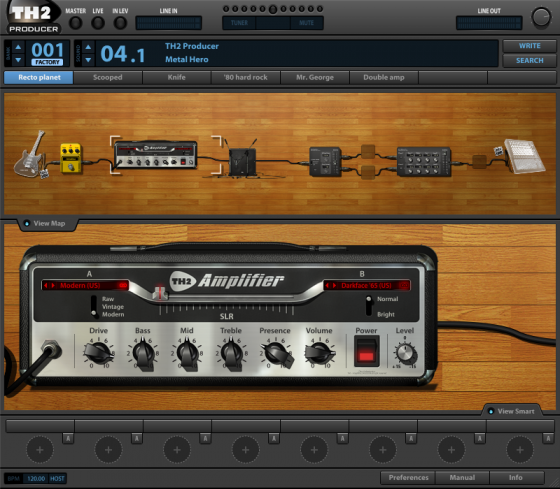Open the Info panel
This screenshot has width=560, height=489.
point(516,478)
